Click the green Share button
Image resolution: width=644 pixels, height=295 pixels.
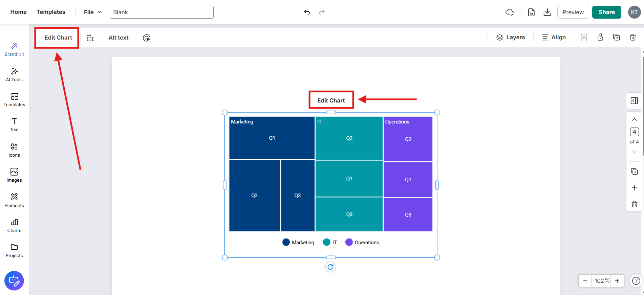coord(606,12)
